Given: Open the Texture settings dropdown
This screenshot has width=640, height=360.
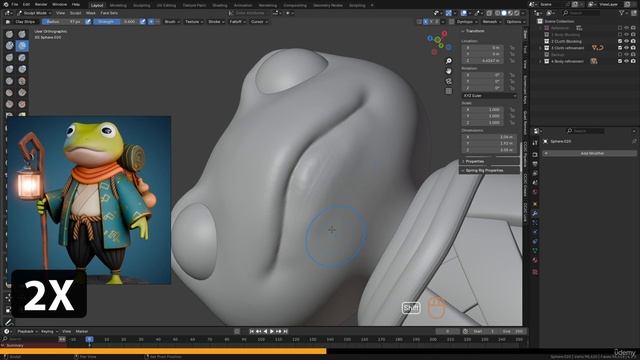Looking at the screenshot, I should point(193,22).
